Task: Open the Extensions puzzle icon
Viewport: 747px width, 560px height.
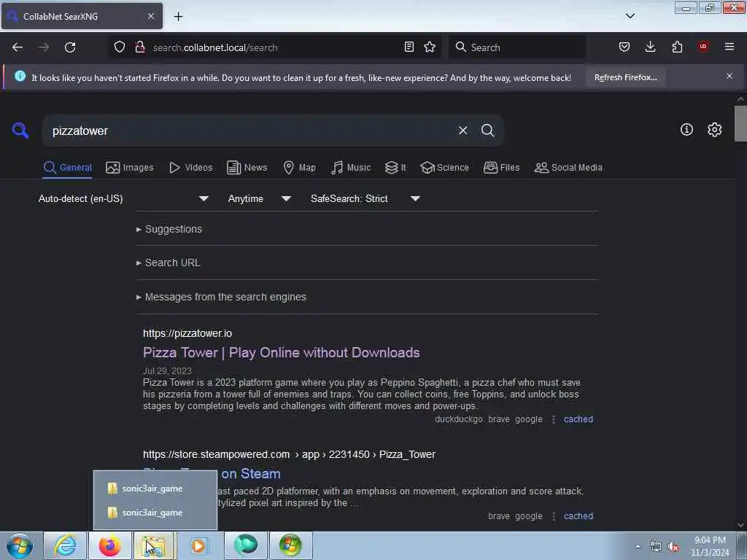Action: click(677, 47)
